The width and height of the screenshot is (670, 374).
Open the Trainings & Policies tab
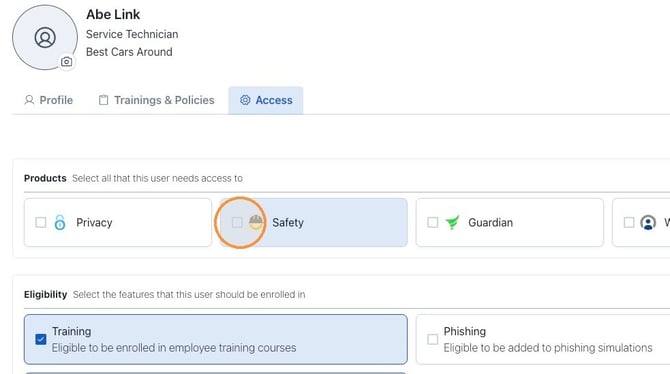click(x=157, y=100)
